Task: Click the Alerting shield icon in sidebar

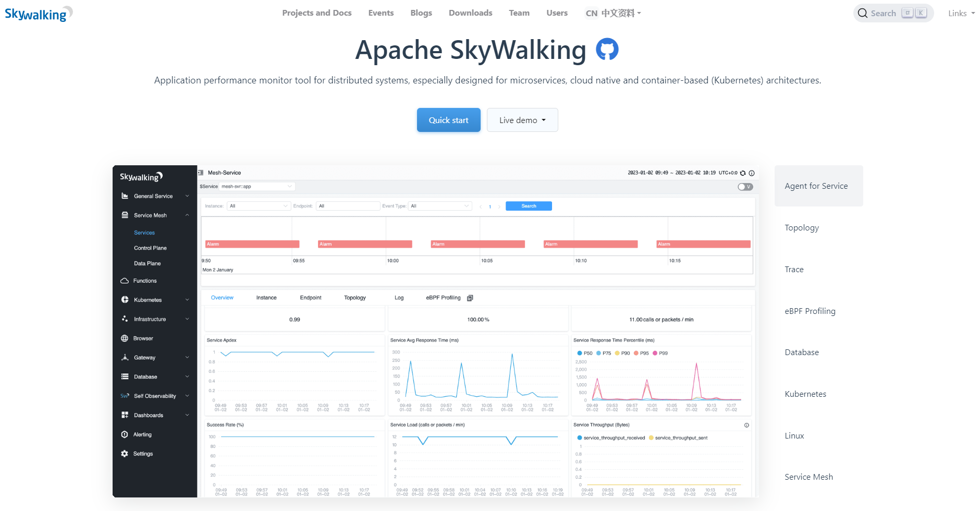Action: [125, 434]
